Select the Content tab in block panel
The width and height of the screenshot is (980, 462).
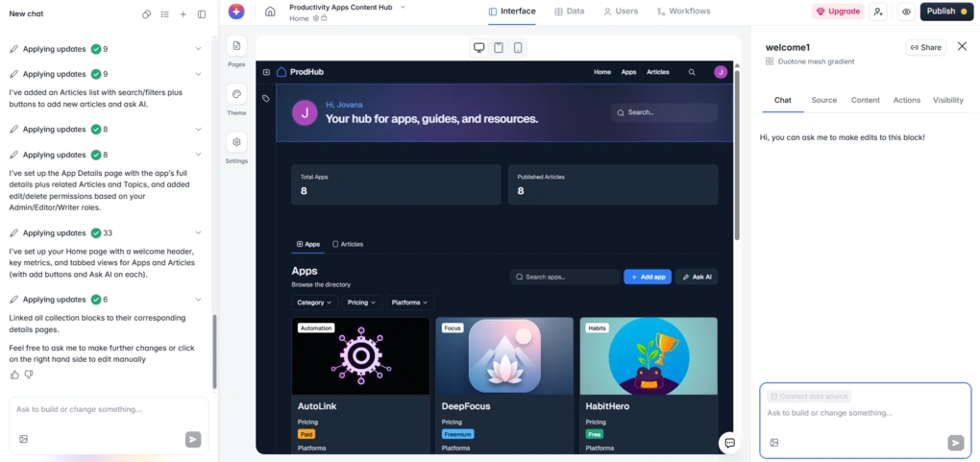865,100
